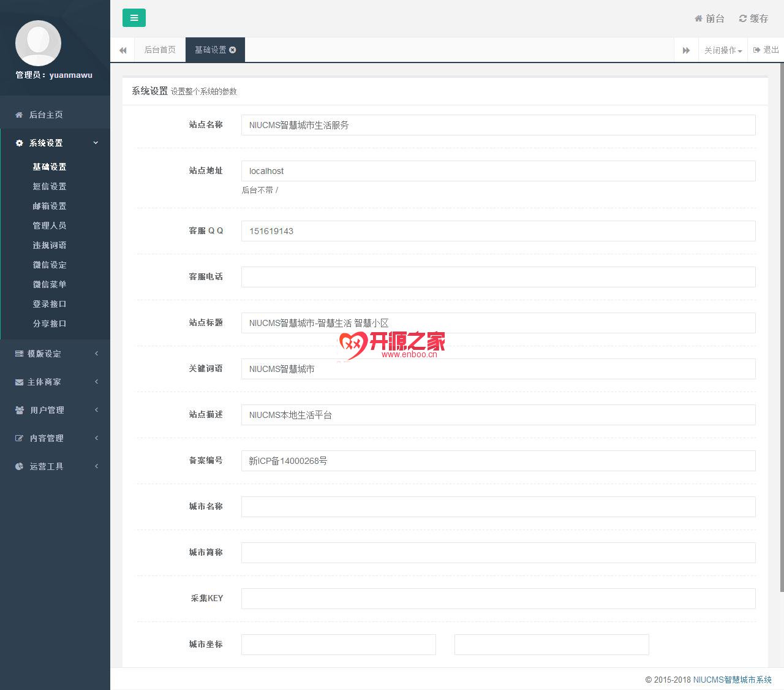Image resolution: width=784 pixels, height=690 pixels.
Task: Open 管理人员 in the sidebar
Action: point(50,226)
